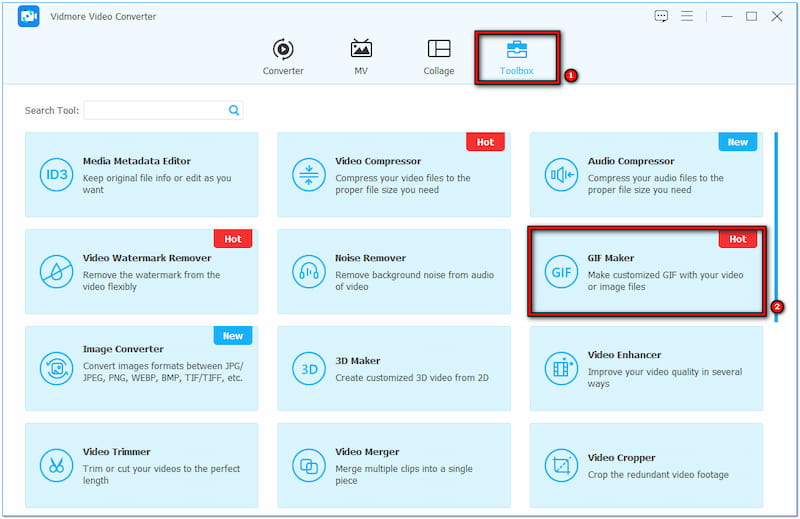Switch to the Converter tab
800x519 pixels.
(283, 57)
